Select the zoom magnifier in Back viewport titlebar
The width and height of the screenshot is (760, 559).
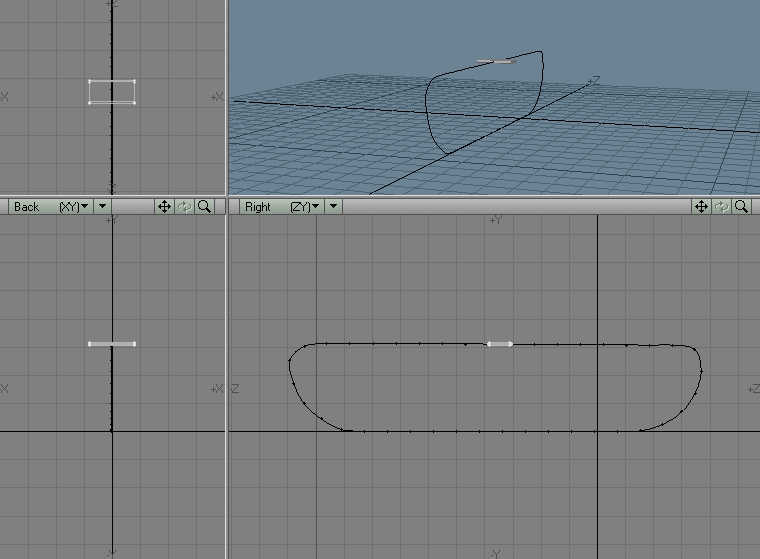(205, 207)
